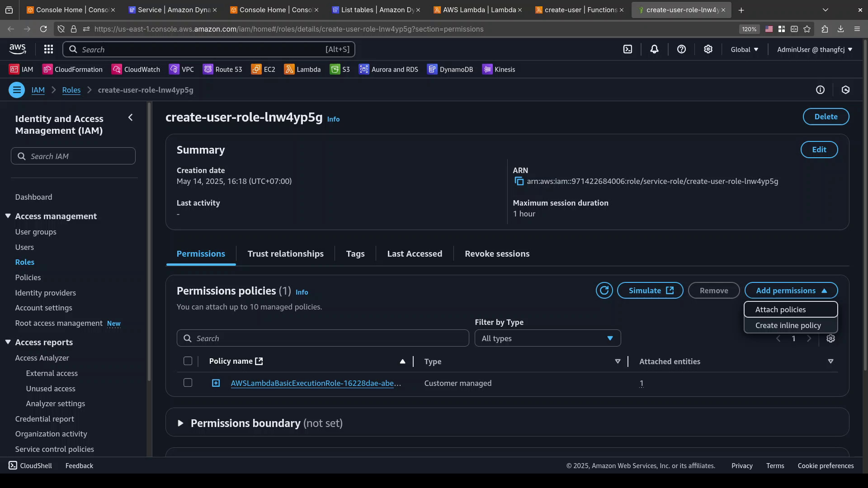Open the AdminUser account menu
The image size is (868, 488).
tap(815, 49)
